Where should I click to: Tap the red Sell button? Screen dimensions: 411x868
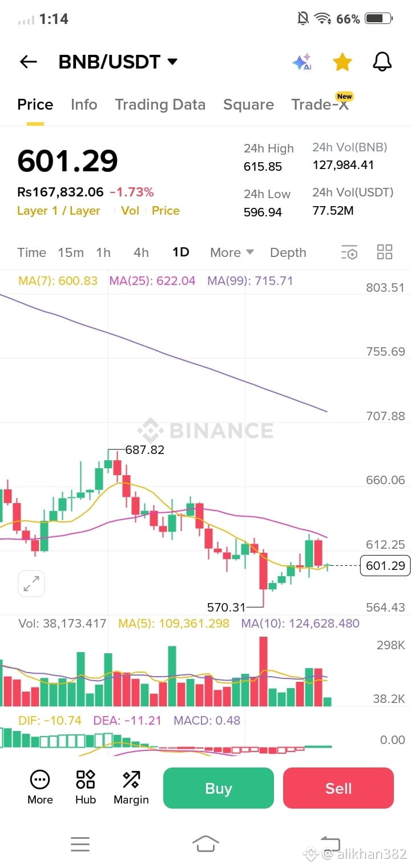tap(339, 788)
